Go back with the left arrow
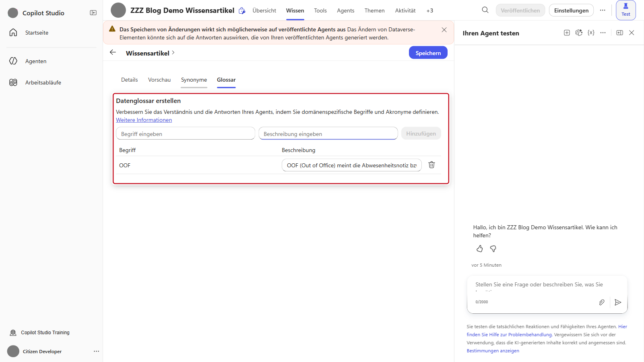Screen dimensions: 644x362 coord(113,52)
